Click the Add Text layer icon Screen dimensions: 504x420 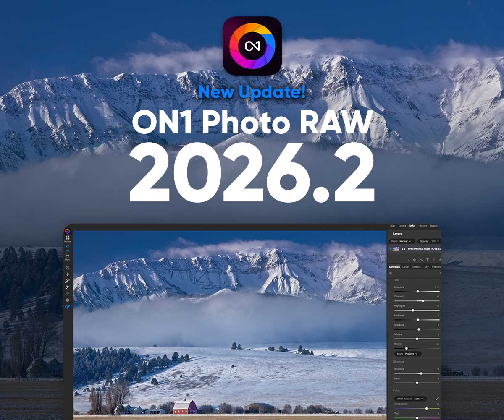428,260
